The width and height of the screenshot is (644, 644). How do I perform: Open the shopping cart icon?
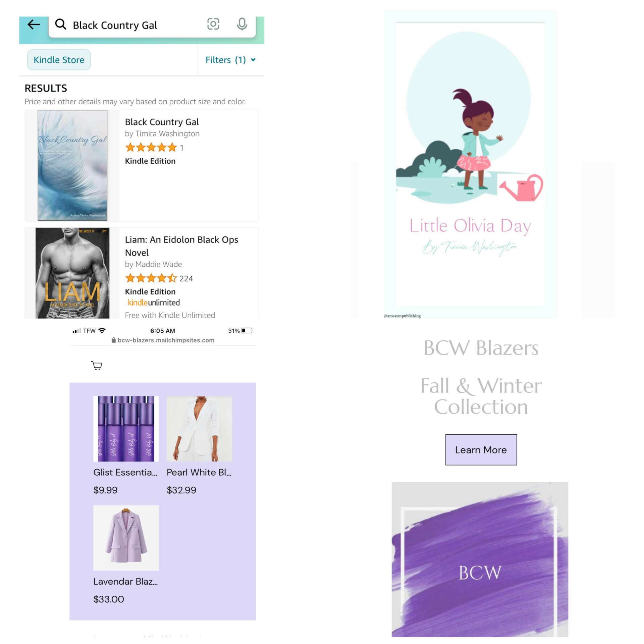pos(97,365)
